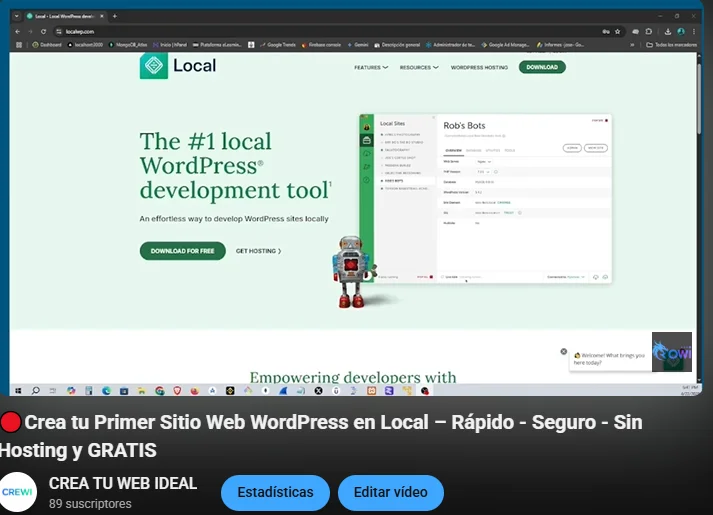Click the Local logo in the header
Image resolution: width=713 pixels, height=515 pixels.
(x=177, y=67)
